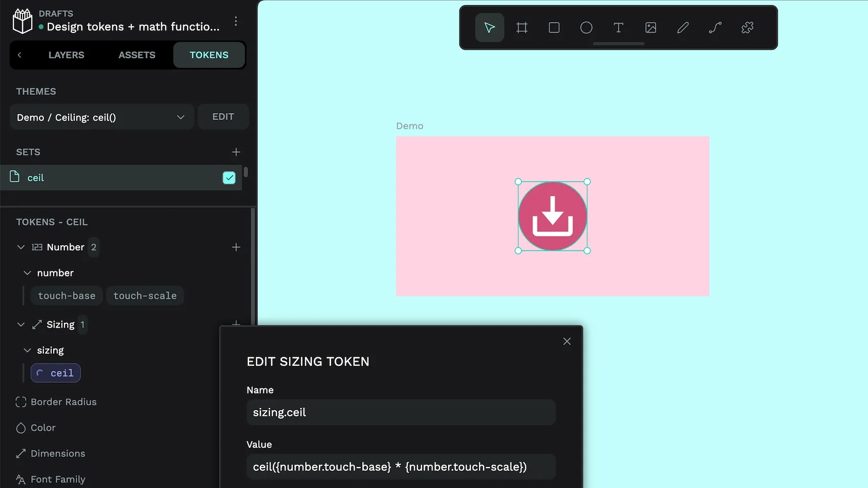Select the touch-base token pill
The image size is (868, 488).
pos(67,296)
